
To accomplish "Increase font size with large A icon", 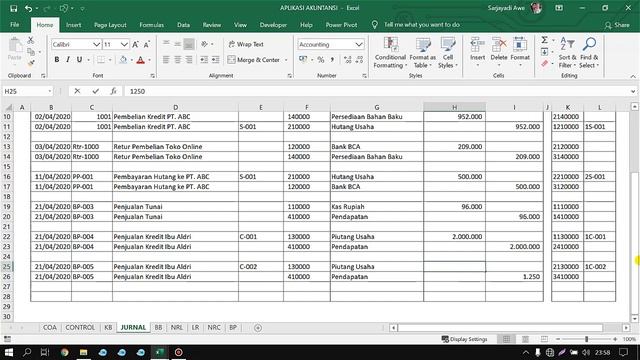I will click(x=136, y=44).
